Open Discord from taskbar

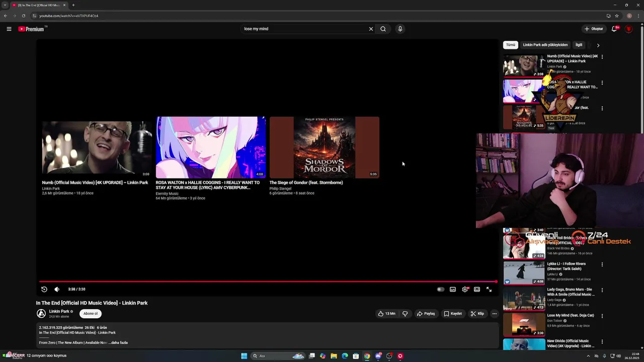coord(378,356)
